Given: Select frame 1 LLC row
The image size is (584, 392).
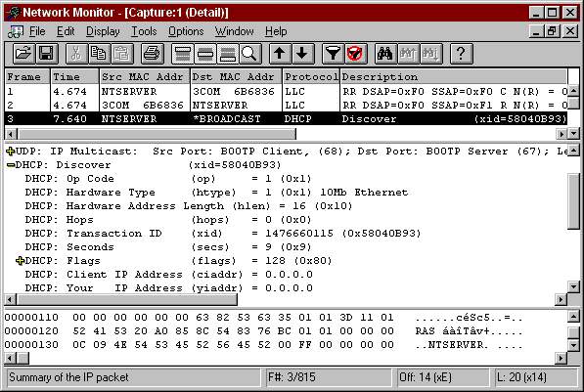Looking at the screenshot, I should (286, 91).
